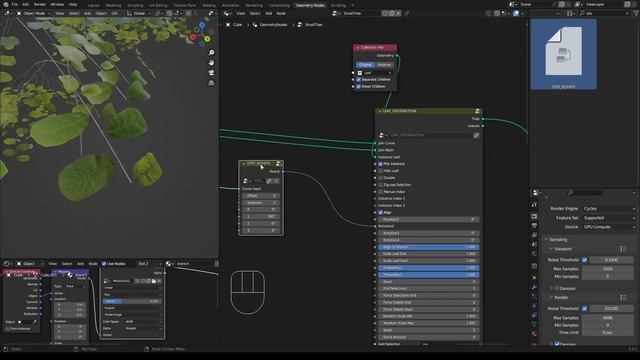
Task: Switch perspective/orthographic grid icon in viewport
Action: tap(211, 83)
